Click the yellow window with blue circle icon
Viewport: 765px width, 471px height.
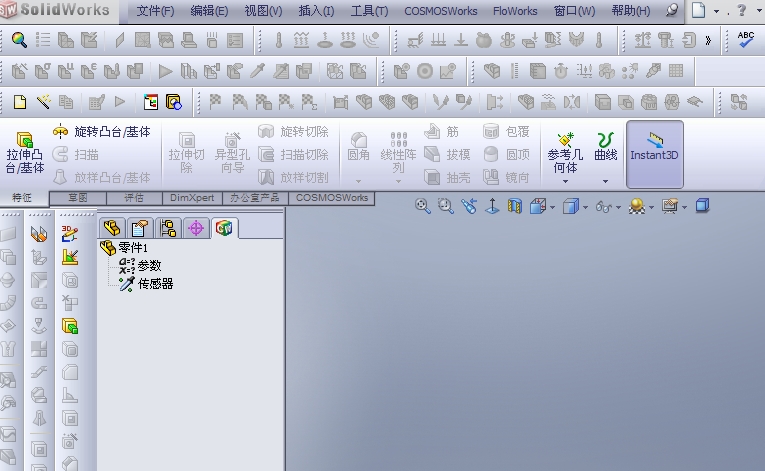point(174,102)
